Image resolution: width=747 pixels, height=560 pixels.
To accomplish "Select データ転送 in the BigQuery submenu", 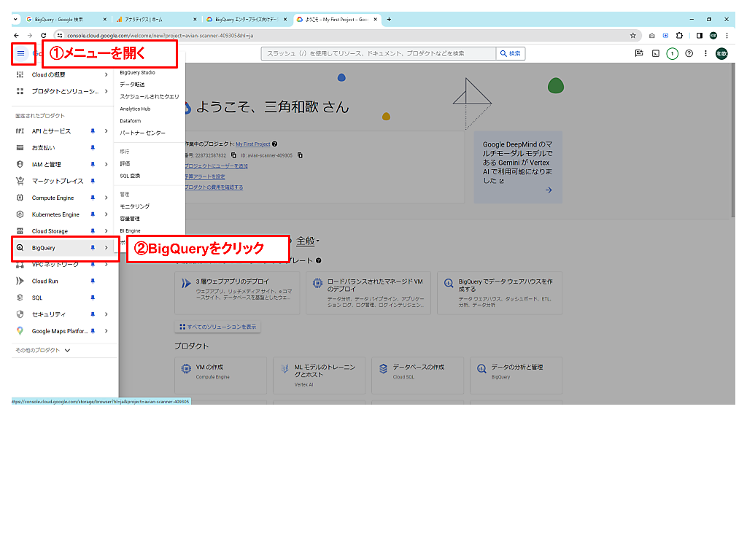I will coord(132,85).
